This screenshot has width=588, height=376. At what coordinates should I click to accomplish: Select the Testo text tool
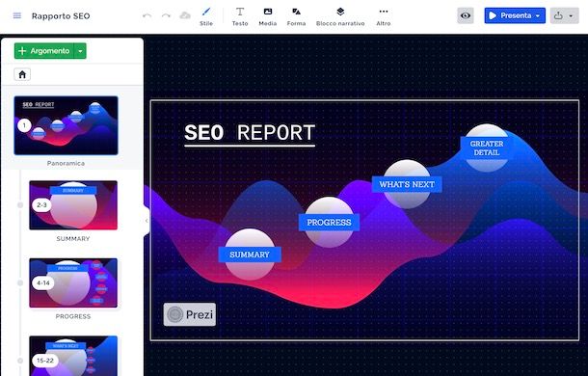[x=240, y=16]
